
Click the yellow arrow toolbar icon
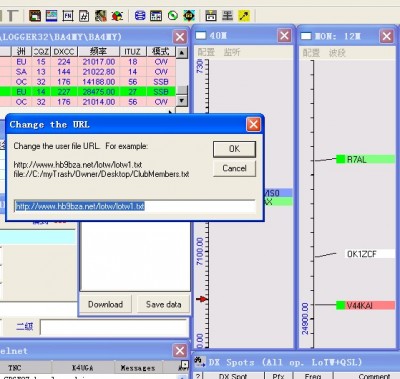[244, 16]
